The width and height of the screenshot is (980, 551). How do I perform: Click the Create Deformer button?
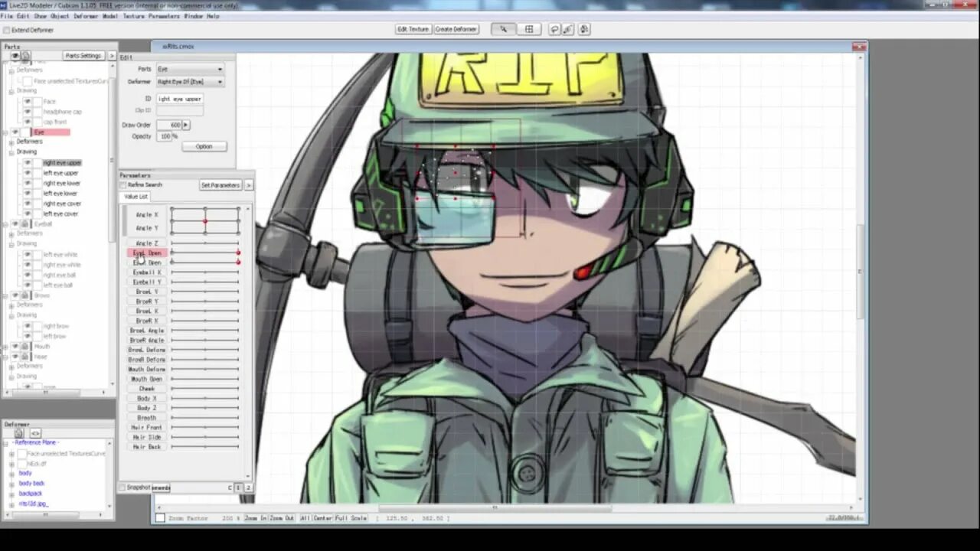click(456, 29)
